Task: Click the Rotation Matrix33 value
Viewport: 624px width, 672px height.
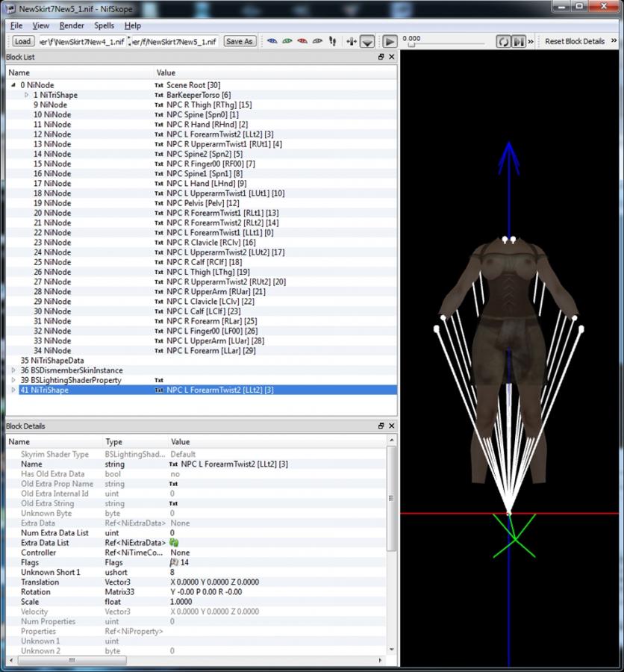Action: point(206,592)
